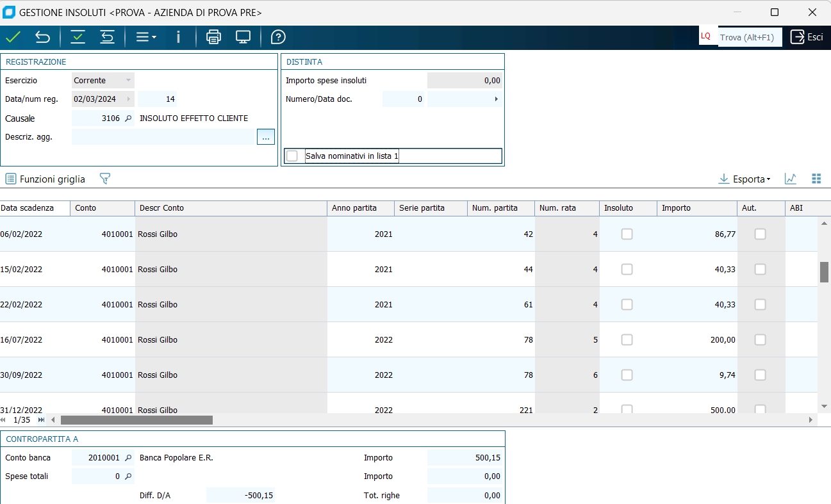Open the hamburger menu dropdown in toolbar
This screenshot has width=831, height=504.
tap(146, 37)
